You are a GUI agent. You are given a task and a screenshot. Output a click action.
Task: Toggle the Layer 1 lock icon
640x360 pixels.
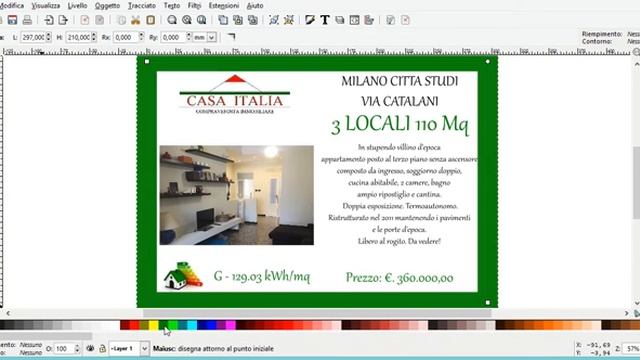102,349
